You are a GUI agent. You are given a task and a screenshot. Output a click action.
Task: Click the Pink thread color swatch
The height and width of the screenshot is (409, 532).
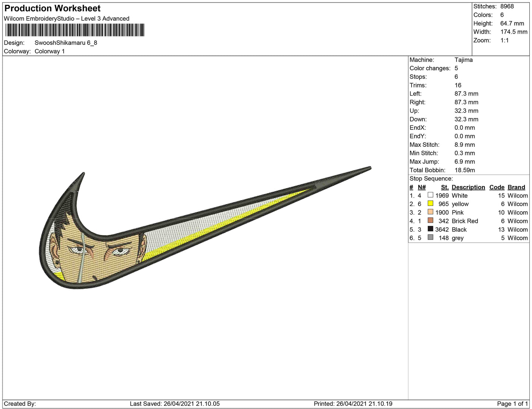(430, 212)
